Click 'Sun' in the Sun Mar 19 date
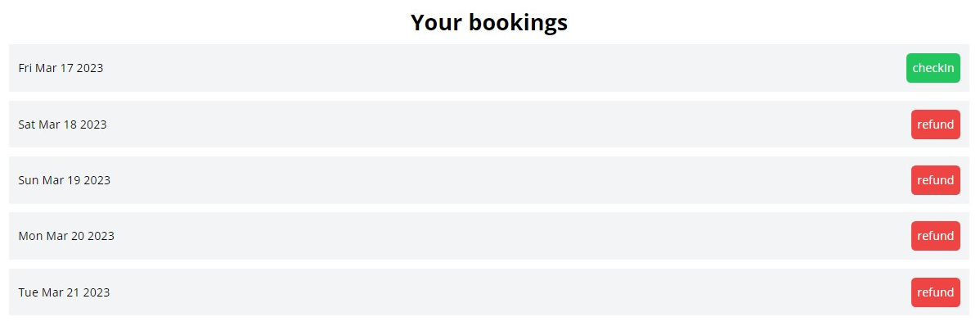This screenshot has height=326, width=980. [x=29, y=180]
